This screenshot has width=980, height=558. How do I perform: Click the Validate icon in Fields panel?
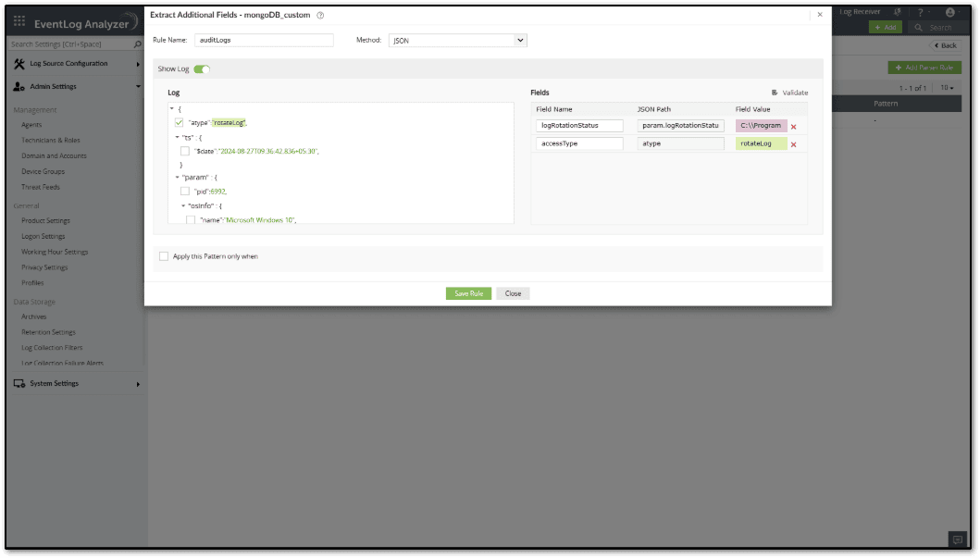click(x=775, y=93)
